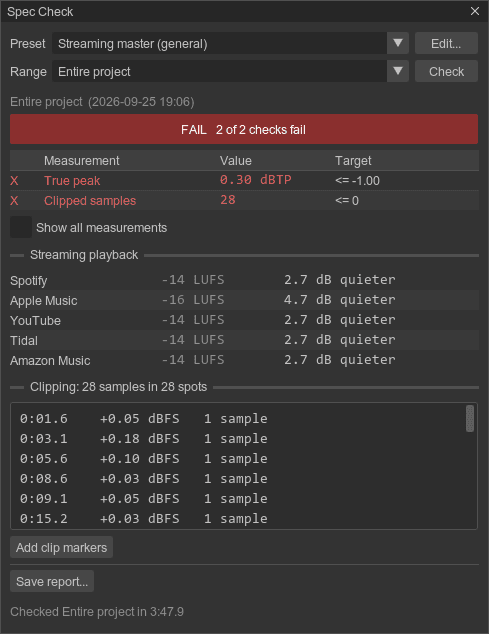Click the <= -1.00 target cell
Viewport: 489px width, 634px height.
tap(357, 181)
